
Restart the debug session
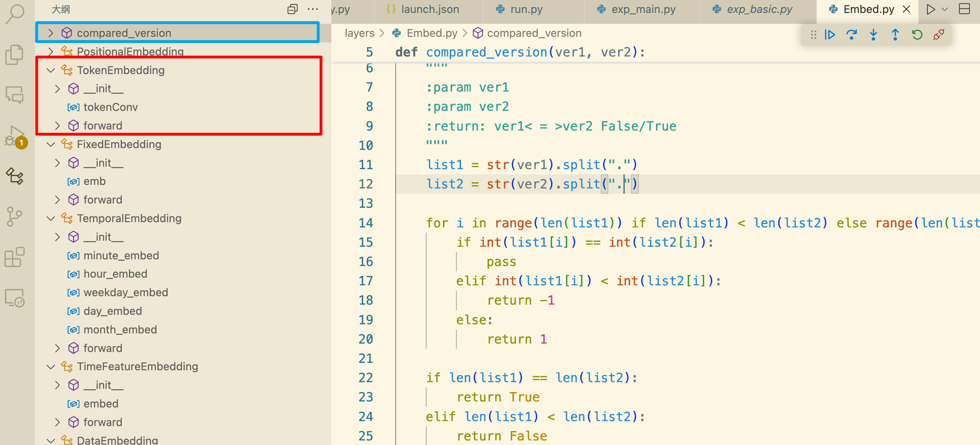coord(917,35)
